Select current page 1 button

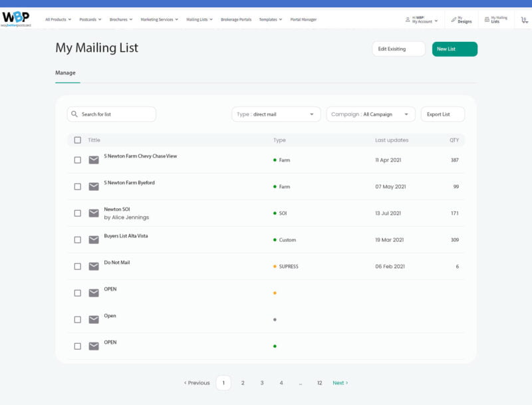point(223,382)
